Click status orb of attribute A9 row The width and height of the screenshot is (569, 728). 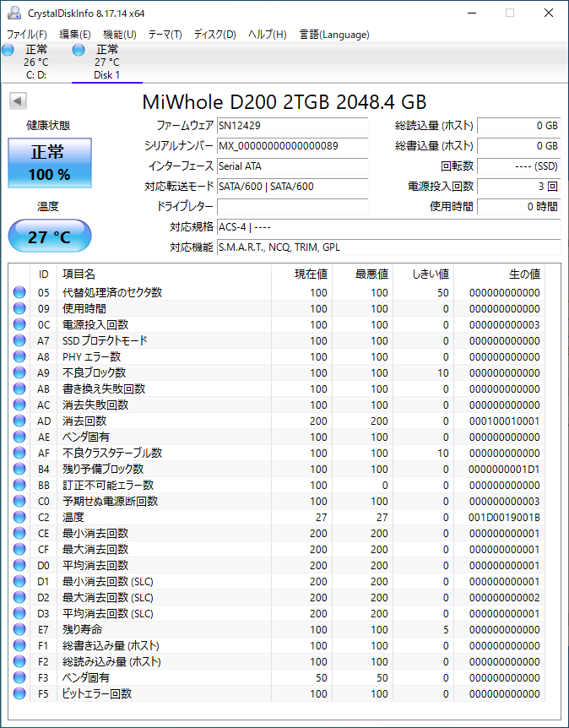(19, 372)
